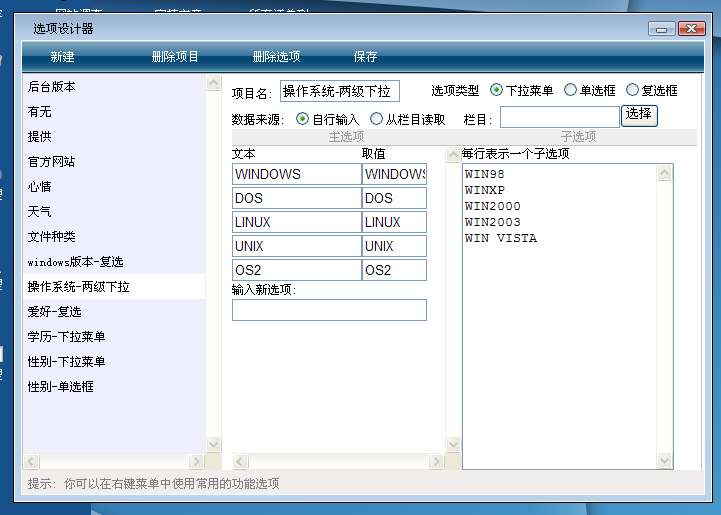Click the WIN2003 line in sub-options

[x=492, y=222]
